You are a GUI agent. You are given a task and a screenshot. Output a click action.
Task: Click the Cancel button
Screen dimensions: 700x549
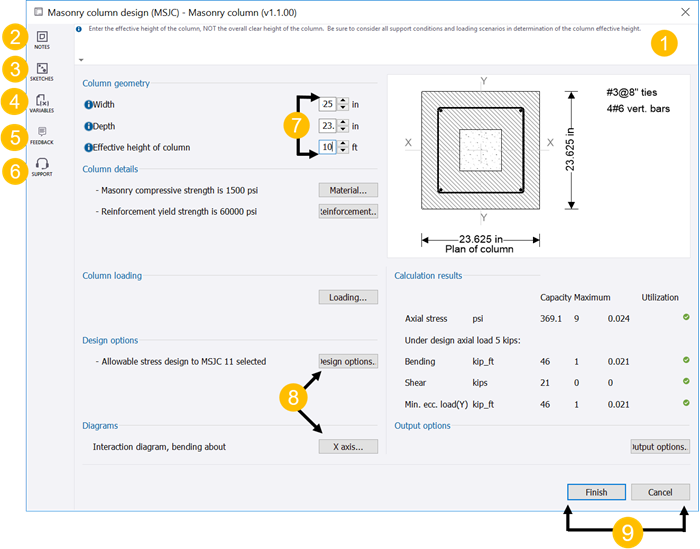point(660,492)
